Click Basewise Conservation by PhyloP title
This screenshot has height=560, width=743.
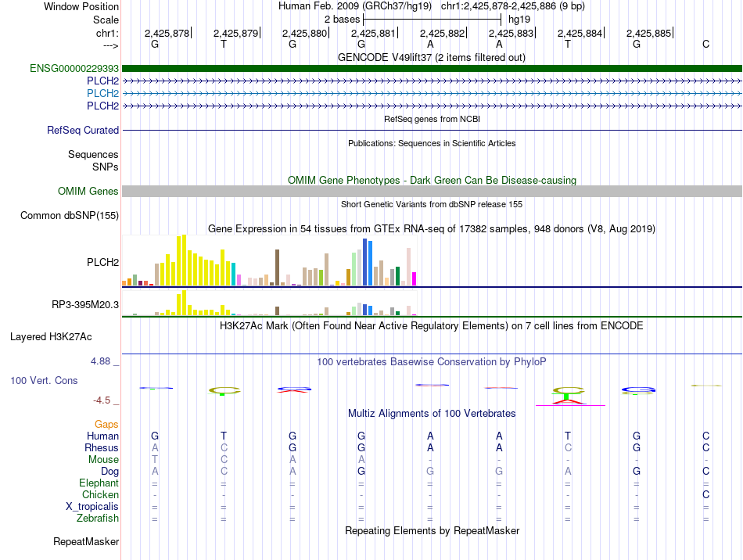432,362
